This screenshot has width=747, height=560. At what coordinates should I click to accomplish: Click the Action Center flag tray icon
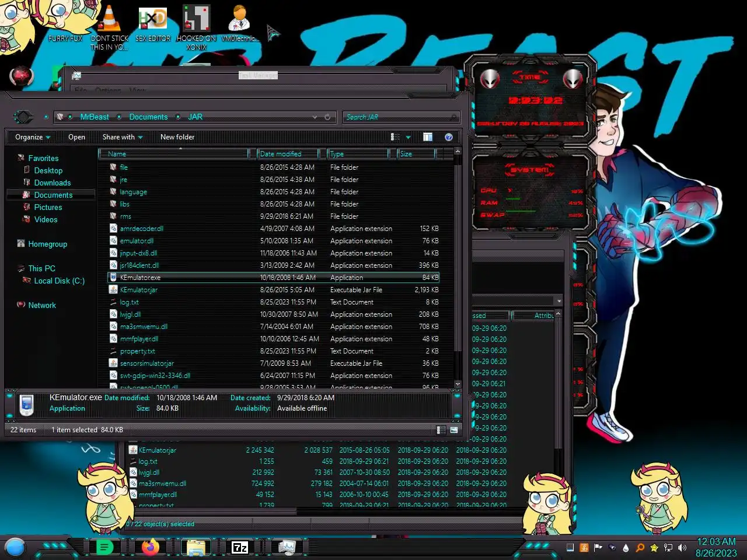598,548
